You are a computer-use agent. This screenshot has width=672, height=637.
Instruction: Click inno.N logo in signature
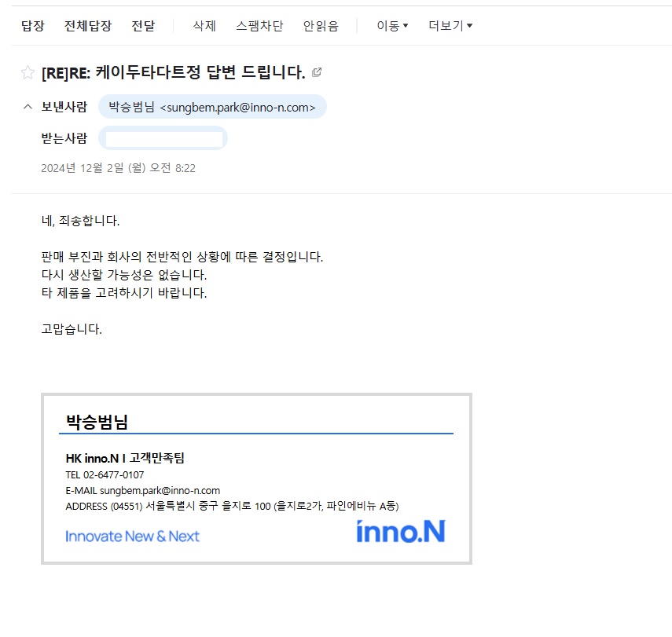(401, 532)
